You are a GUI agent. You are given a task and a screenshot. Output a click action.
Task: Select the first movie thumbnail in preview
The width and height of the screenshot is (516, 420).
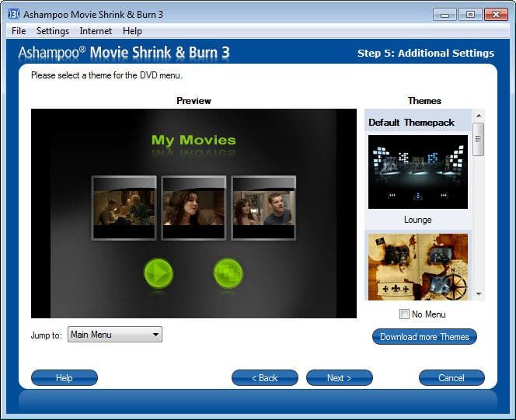coord(124,208)
